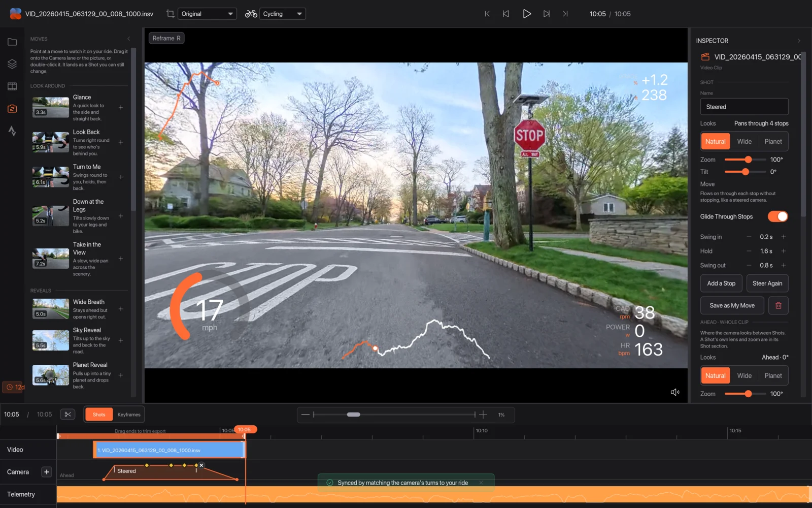812x508 pixels.
Task: Select Natural look in Ahead section
Action: (x=715, y=376)
